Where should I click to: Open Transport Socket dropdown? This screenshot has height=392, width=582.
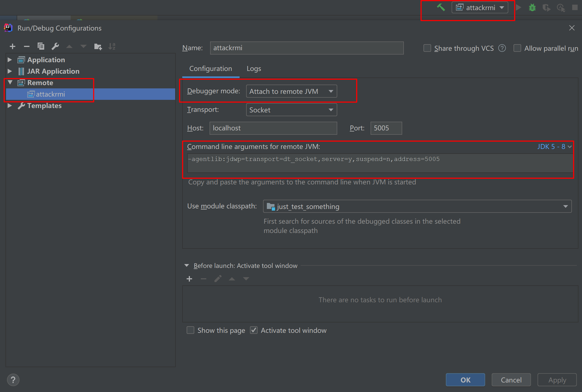pos(291,110)
